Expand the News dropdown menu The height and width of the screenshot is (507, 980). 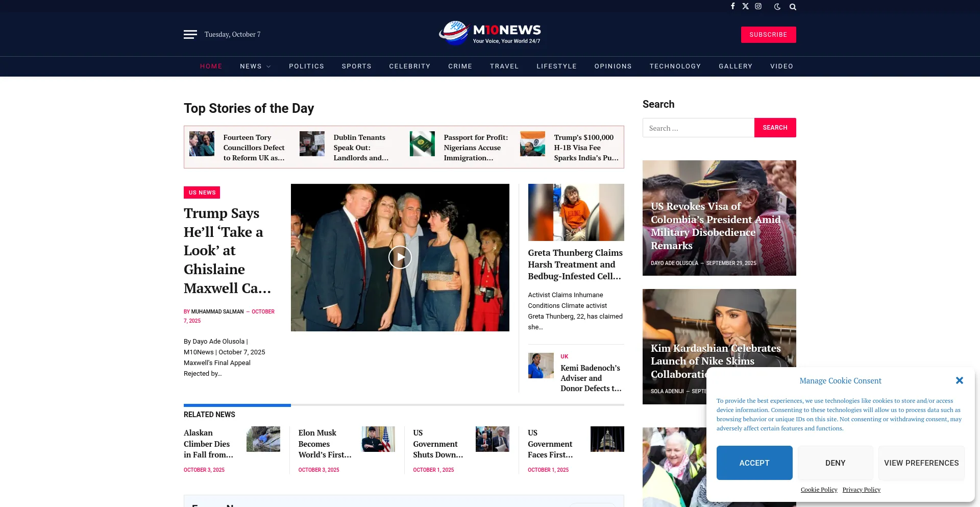point(255,66)
